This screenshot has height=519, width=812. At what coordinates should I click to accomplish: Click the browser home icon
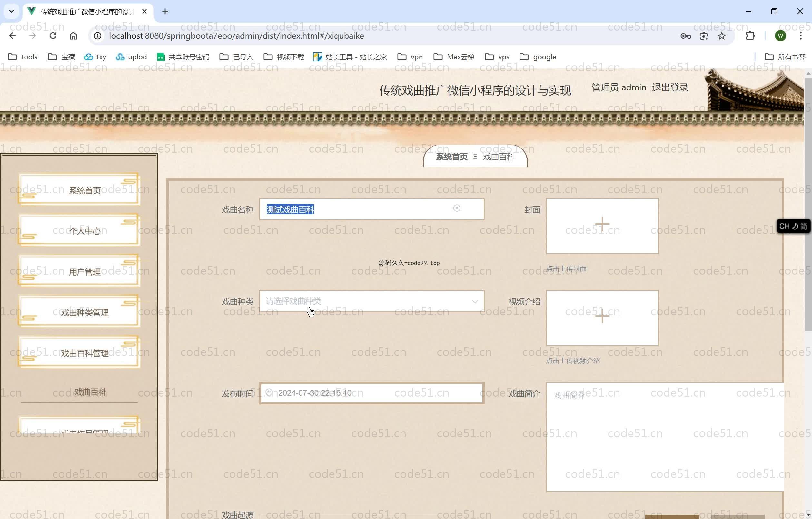point(73,36)
